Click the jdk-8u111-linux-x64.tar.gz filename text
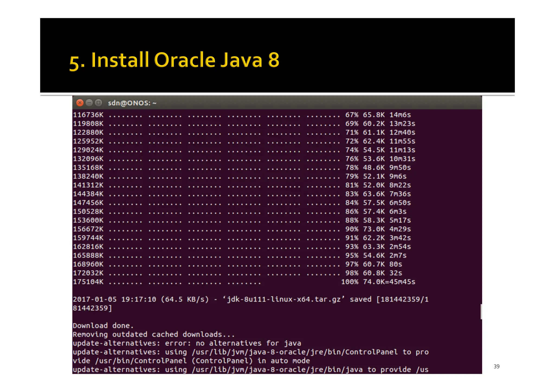The width and height of the screenshot is (555, 392). [283, 299]
